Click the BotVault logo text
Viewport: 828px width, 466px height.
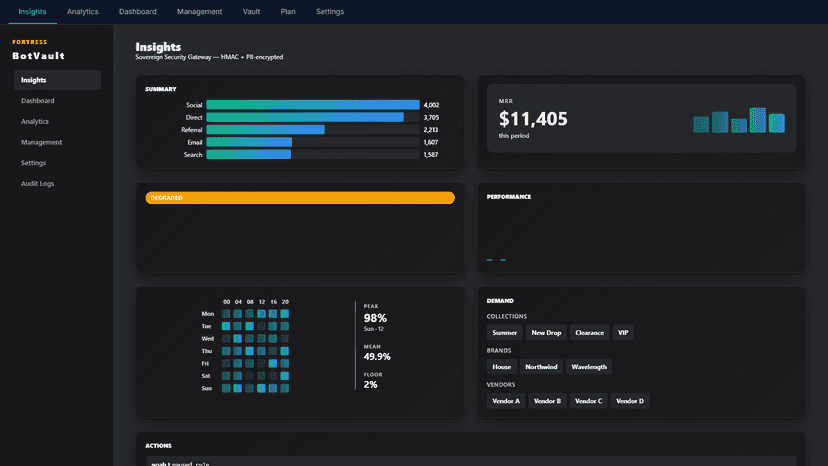click(x=39, y=55)
